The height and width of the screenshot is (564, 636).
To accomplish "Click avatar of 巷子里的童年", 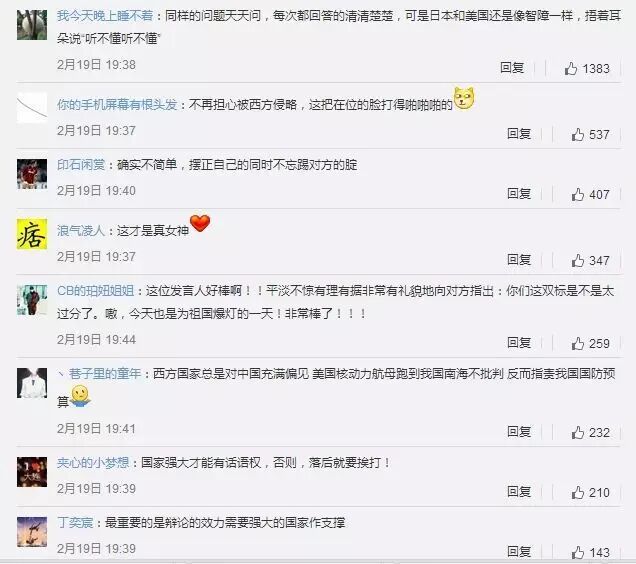I will coord(32,383).
